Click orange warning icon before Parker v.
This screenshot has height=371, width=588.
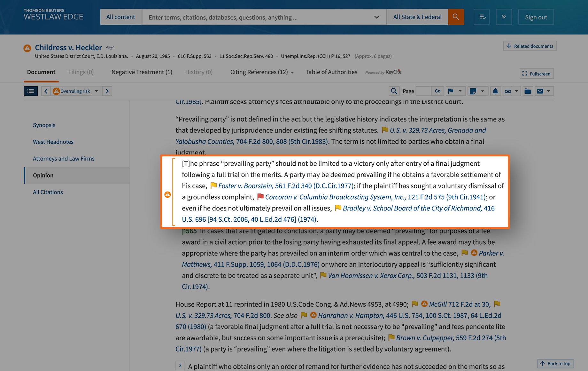tap(474, 253)
